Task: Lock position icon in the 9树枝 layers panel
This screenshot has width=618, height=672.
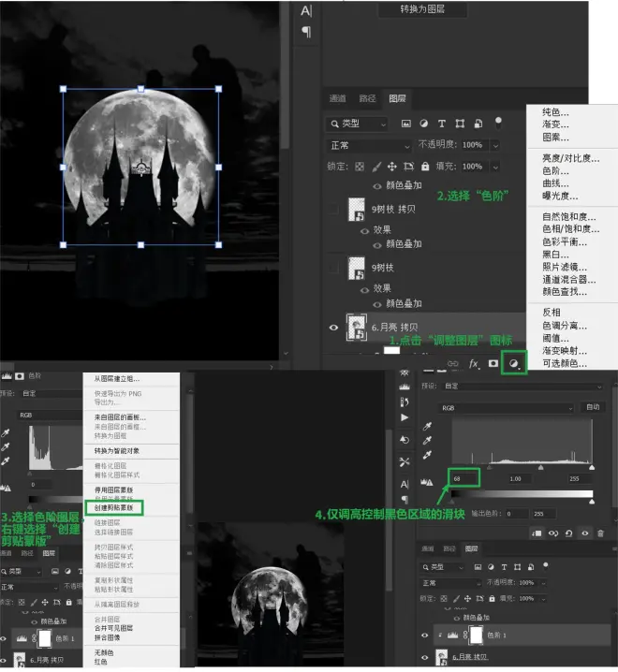Action: click(x=392, y=167)
